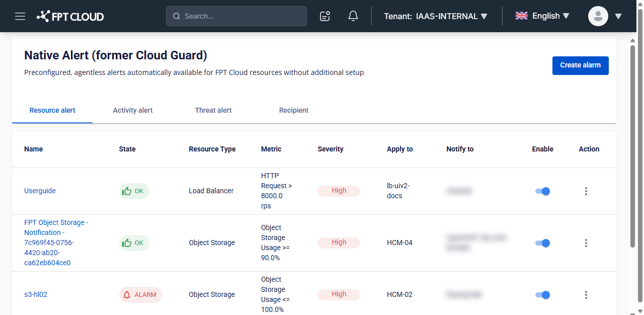
Task: Click the user avatar icon
Action: point(598,16)
